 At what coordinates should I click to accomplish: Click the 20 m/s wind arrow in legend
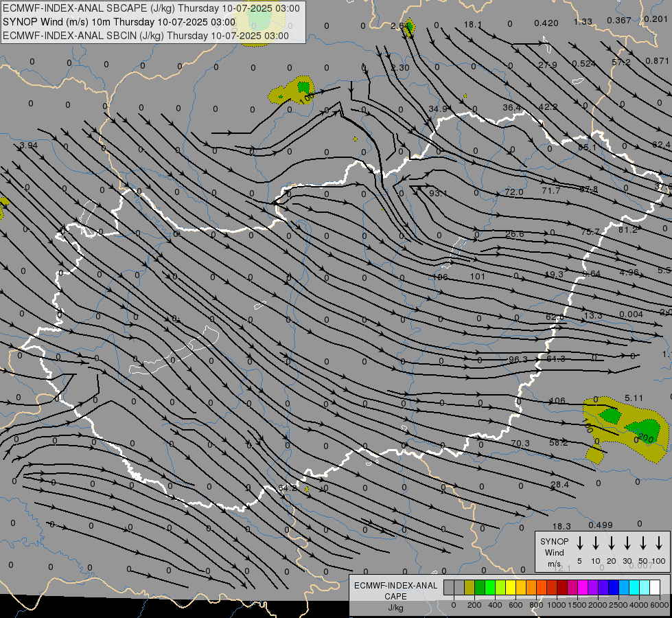coord(612,543)
